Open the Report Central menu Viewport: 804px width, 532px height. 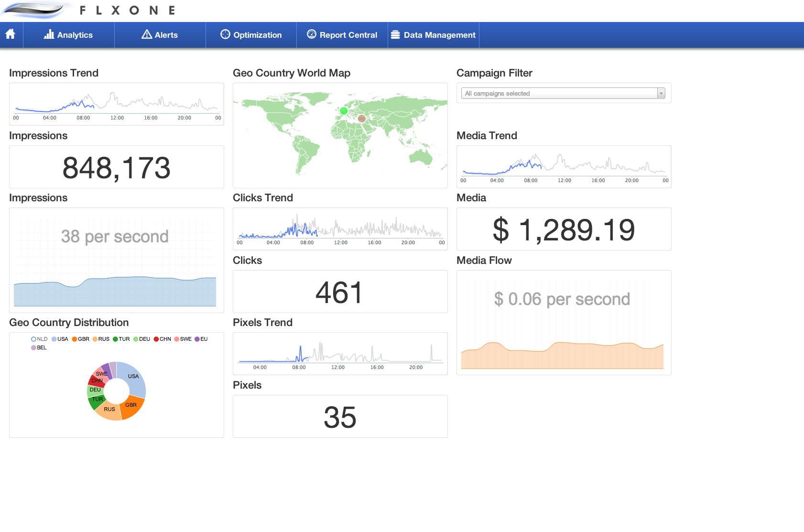[x=342, y=35]
